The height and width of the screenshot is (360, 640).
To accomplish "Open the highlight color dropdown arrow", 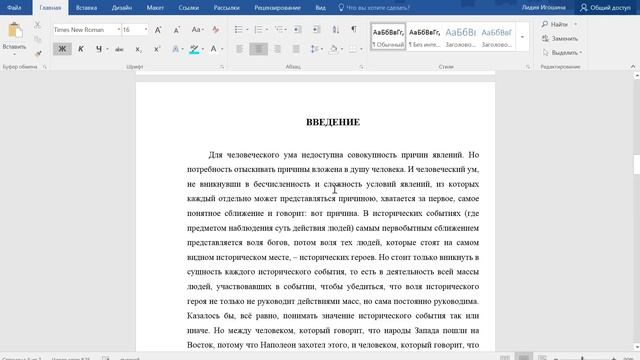I will click(x=203, y=49).
